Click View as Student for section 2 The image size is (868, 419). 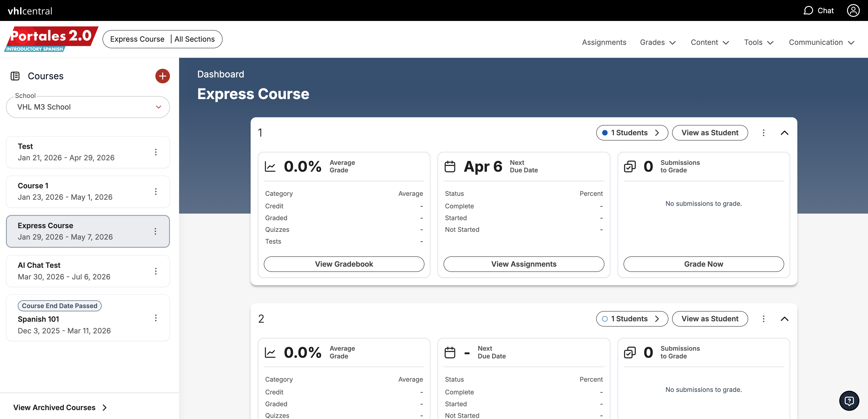pyautogui.click(x=710, y=319)
